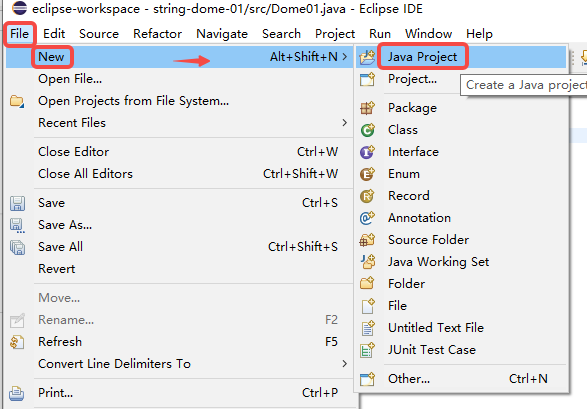
Task: Click the Project... wizard icon
Action: 367,79
